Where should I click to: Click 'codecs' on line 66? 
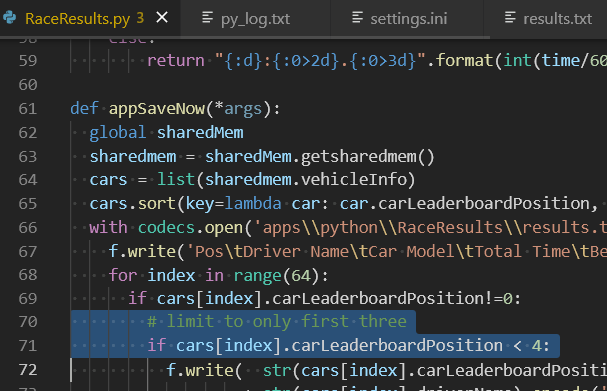[x=166, y=228]
